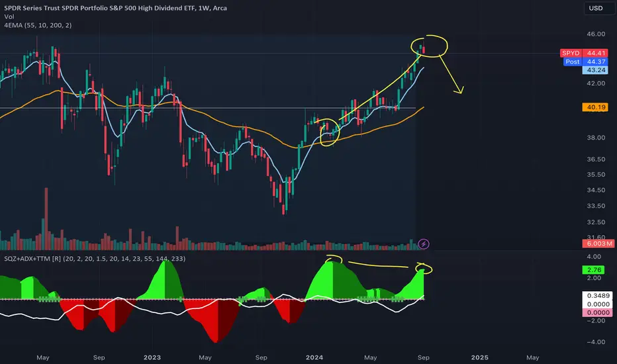This screenshot has width=617, height=364.
Task: Click the 4.00 indicator axis label
Action: click(x=594, y=257)
